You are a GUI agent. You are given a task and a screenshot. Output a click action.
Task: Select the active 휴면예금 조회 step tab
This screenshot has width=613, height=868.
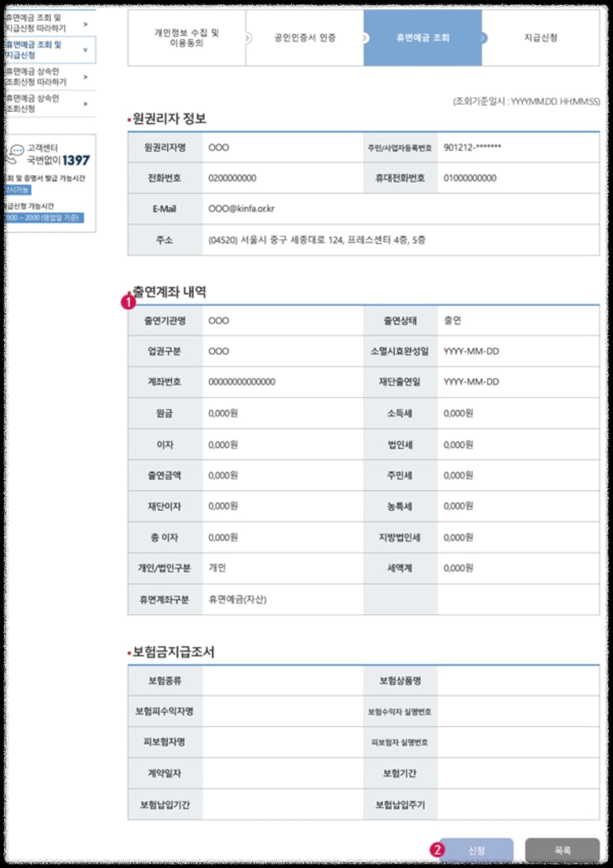pos(423,39)
